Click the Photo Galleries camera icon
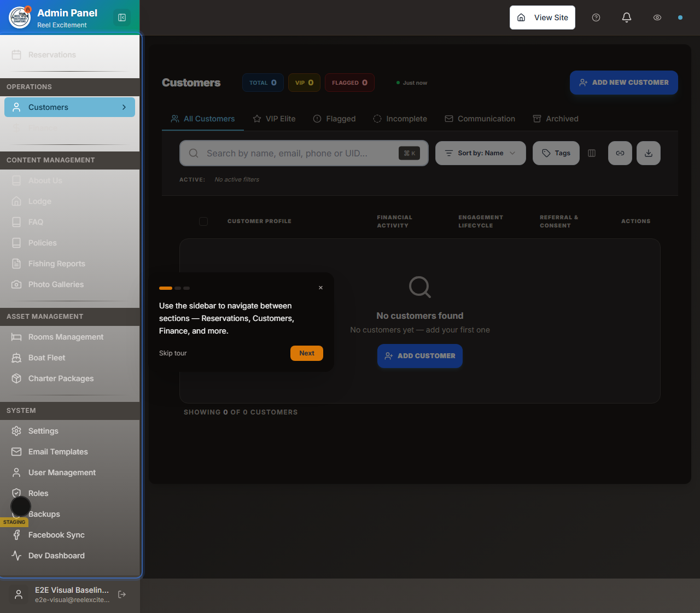Viewport: 700px width, 613px height. 16,284
